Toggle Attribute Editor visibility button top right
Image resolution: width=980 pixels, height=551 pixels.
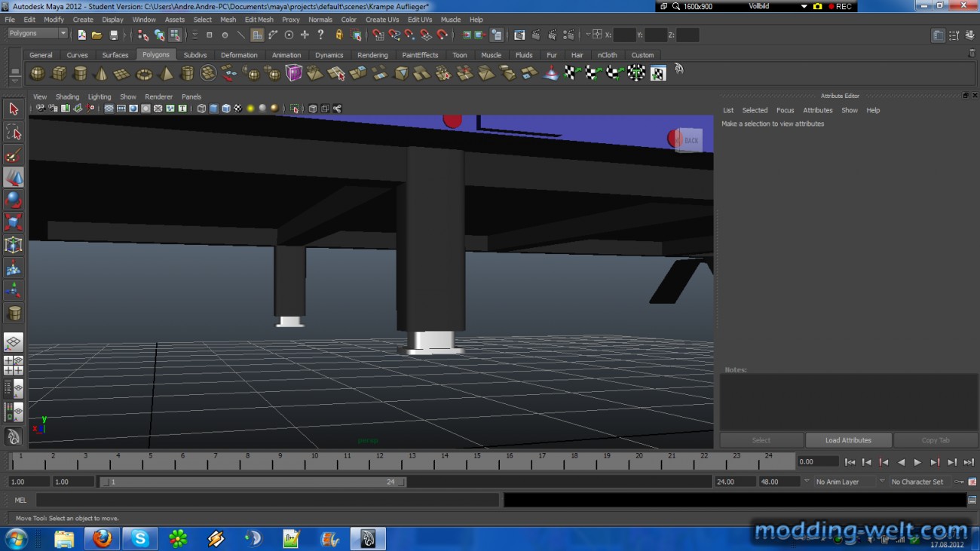tap(938, 35)
